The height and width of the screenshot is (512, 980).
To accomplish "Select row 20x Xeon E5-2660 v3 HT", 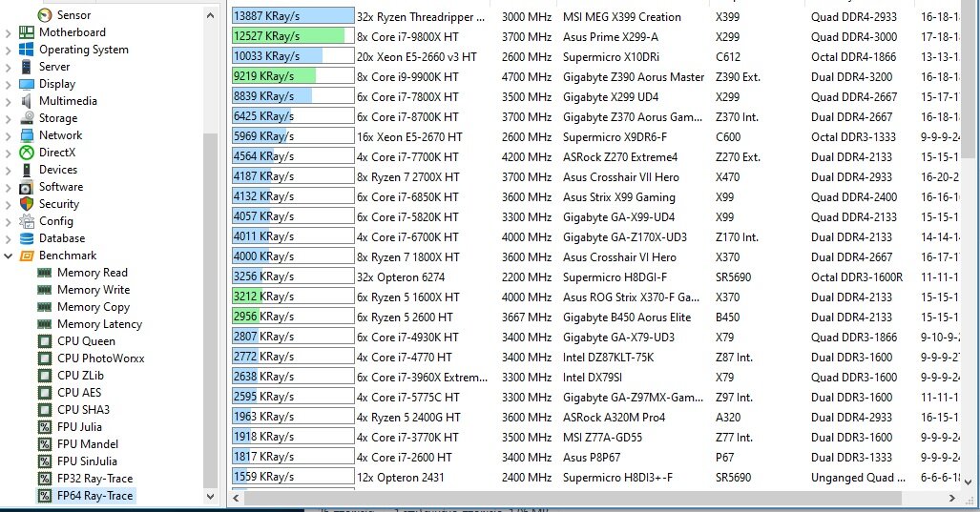I will tap(417, 57).
